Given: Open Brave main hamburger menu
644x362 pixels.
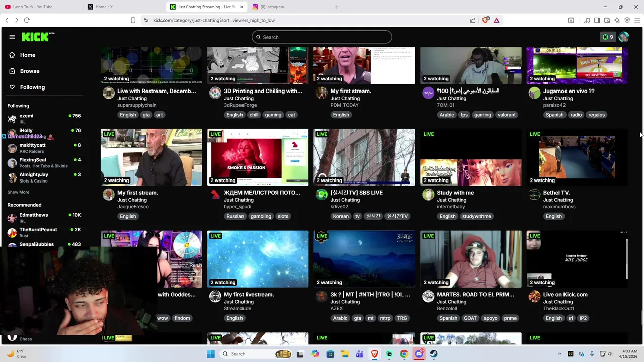Looking at the screenshot, I should pos(637,20).
